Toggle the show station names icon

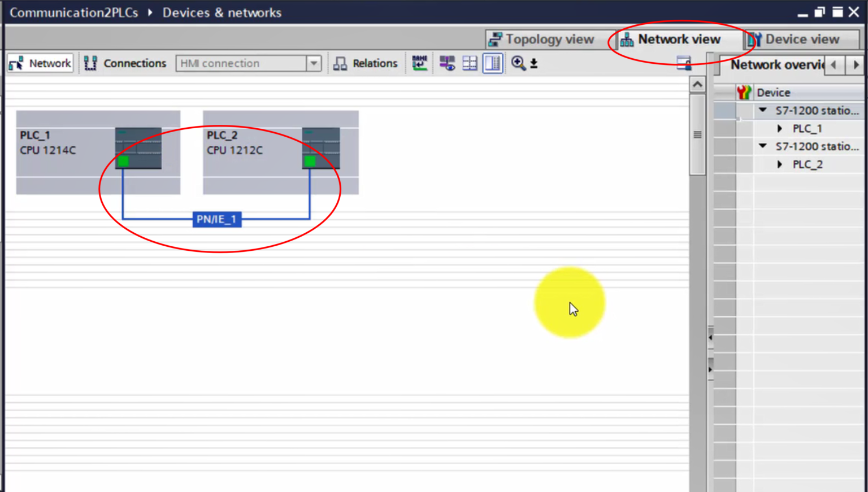(419, 63)
